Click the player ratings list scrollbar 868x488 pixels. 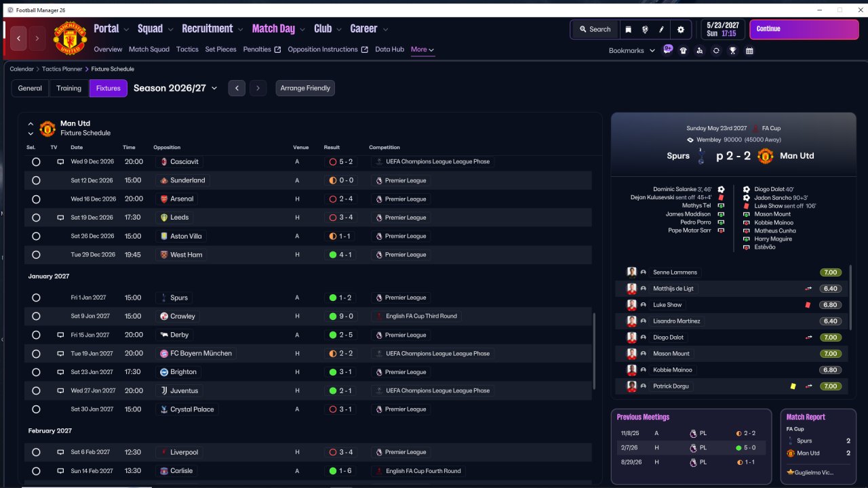pos(850,297)
